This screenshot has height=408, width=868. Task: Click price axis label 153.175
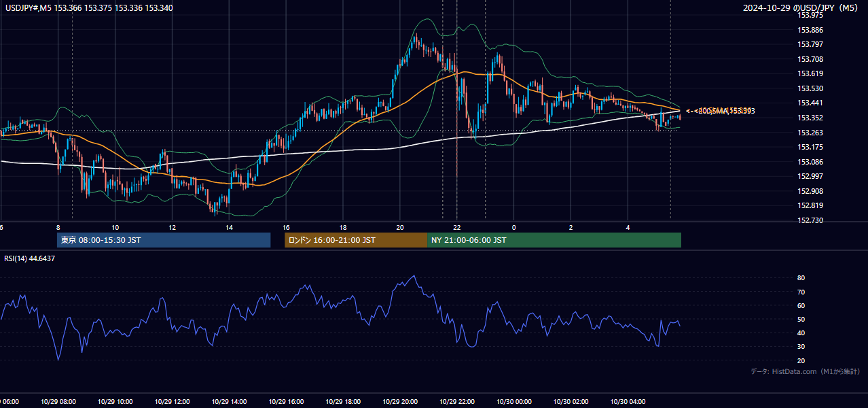coord(810,147)
